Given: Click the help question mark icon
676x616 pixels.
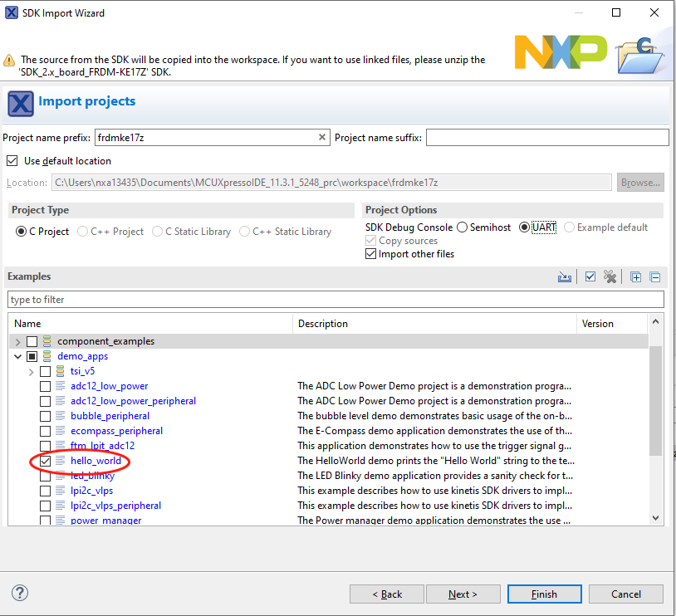Looking at the screenshot, I should (x=20, y=593).
